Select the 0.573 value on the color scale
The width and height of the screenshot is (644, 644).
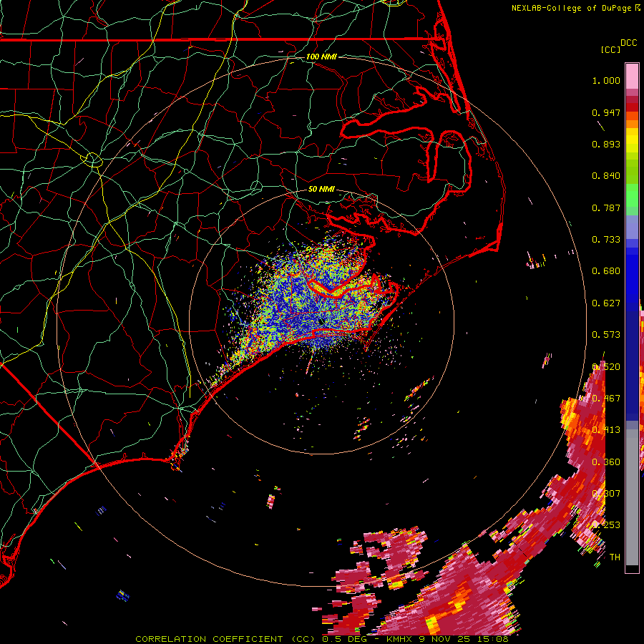coord(606,335)
